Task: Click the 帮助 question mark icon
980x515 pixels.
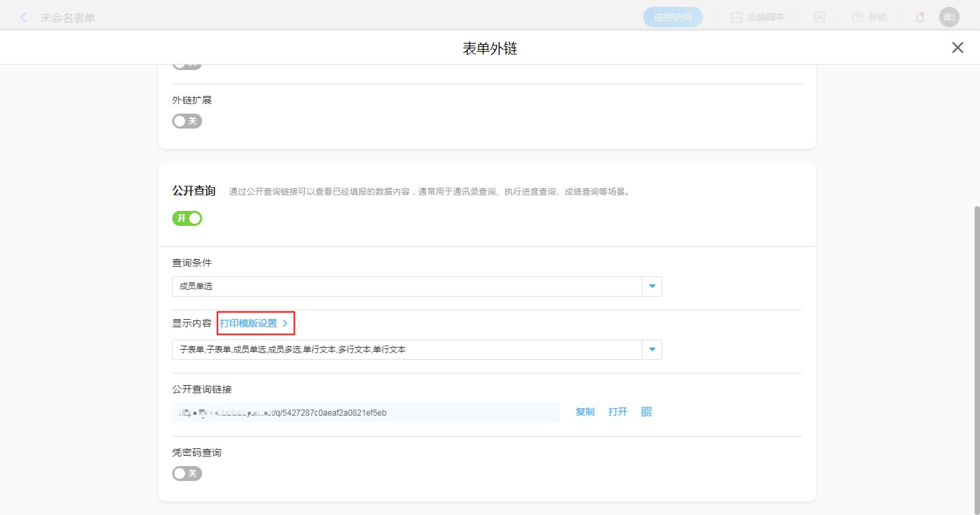Action: pyautogui.click(x=857, y=18)
